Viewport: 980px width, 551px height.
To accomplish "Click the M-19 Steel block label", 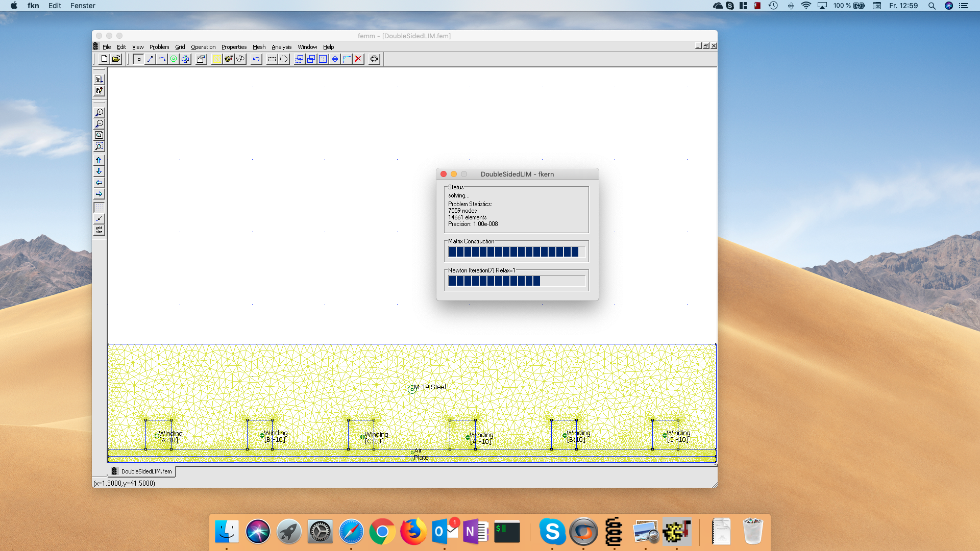I will [412, 389].
